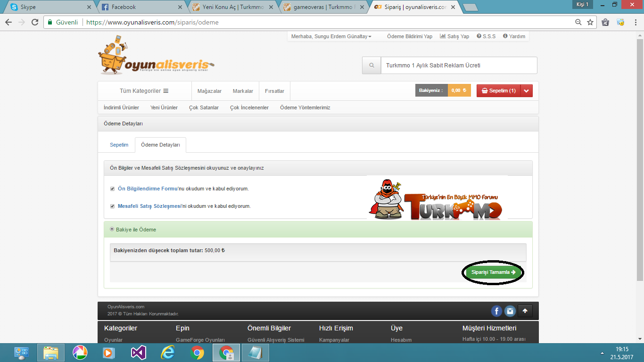Click the Yardım link

click(514, 36)
